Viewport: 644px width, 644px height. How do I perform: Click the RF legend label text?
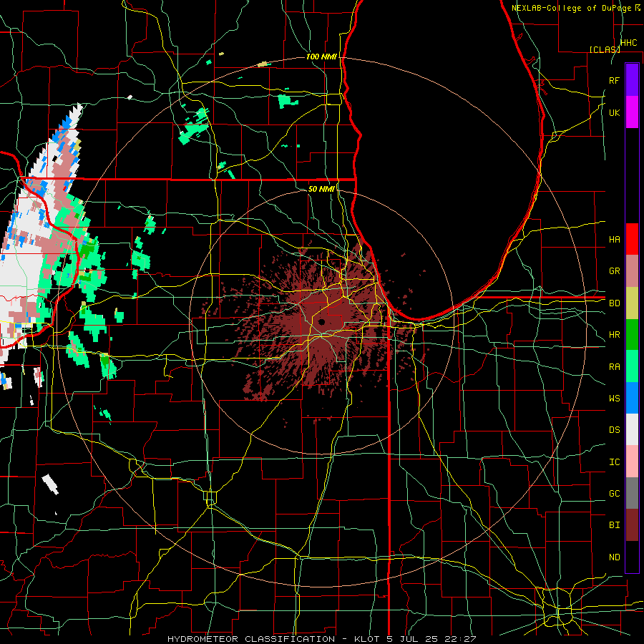(615, 80)
